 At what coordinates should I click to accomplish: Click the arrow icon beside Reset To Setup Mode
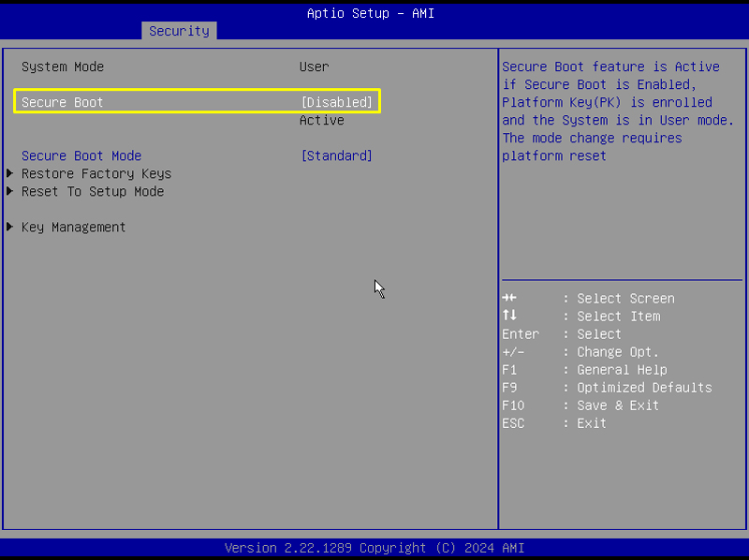coord(9,191)
